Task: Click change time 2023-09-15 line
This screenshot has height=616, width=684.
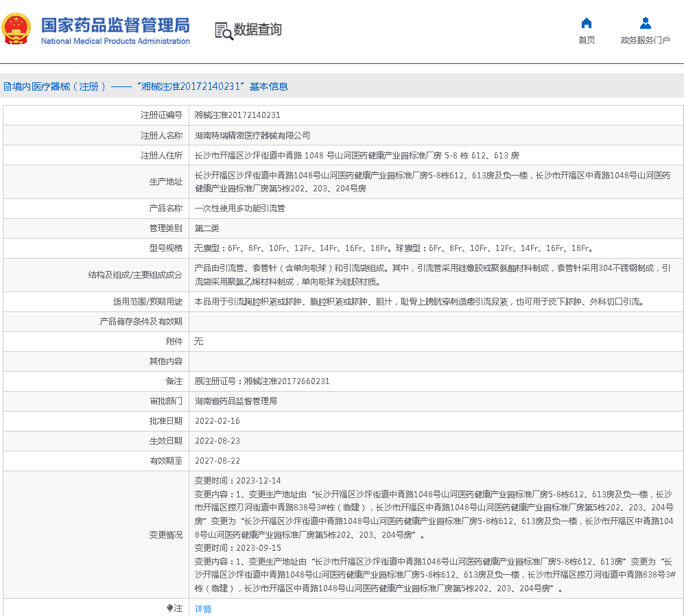Action: 238,547
